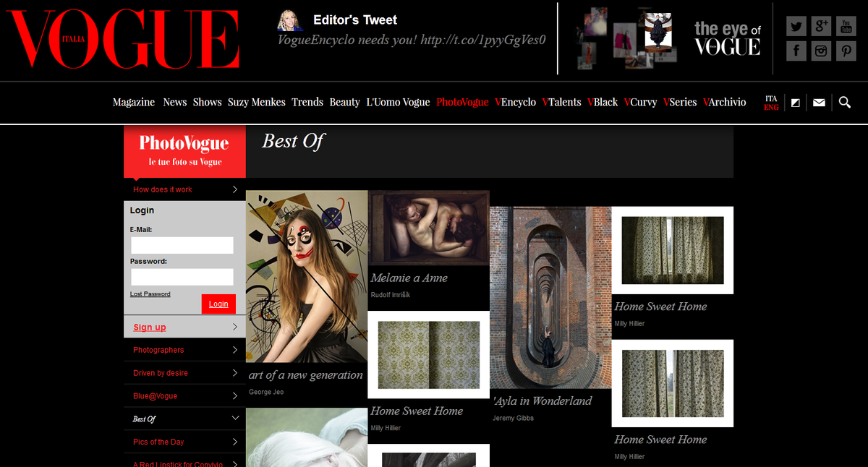This screenshot has width=868, height=467.
Task: Click the editor's avatar picture
Action: pyautogui.click(x=290, y=20)
